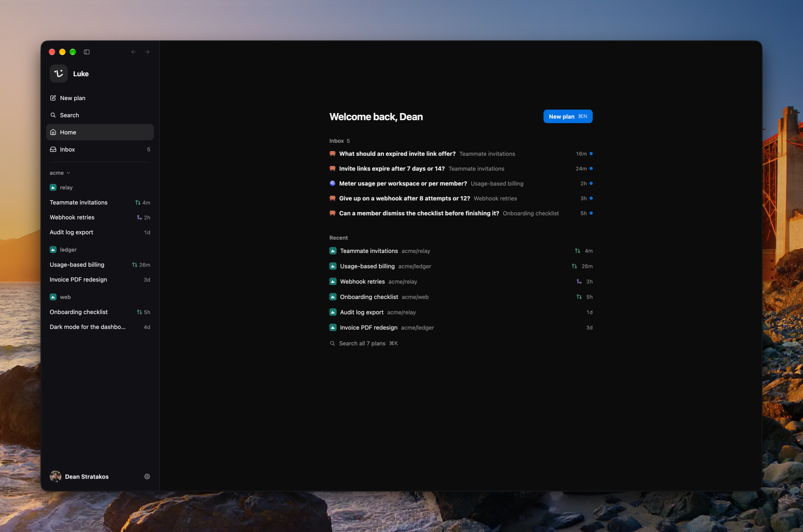This screenshot has height=532, width=803.
Task: Open Dark mode for the dashboard plan
Action: (x=100, y=327)
